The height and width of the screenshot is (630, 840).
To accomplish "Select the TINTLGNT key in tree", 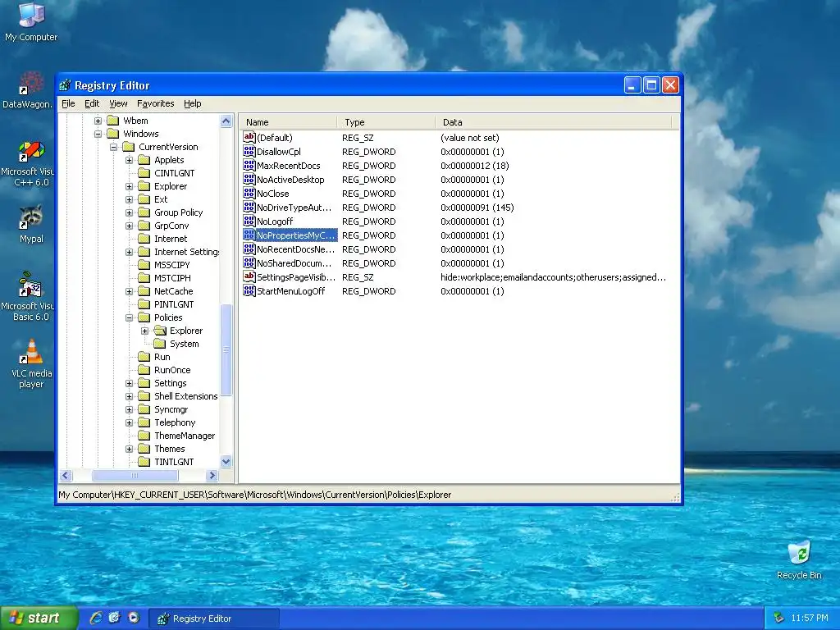I will (174, 462).
